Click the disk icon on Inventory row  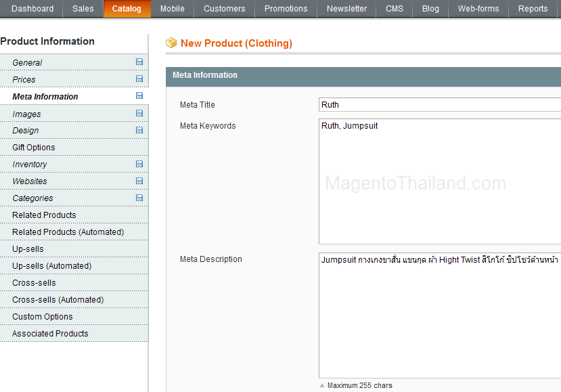139,164
